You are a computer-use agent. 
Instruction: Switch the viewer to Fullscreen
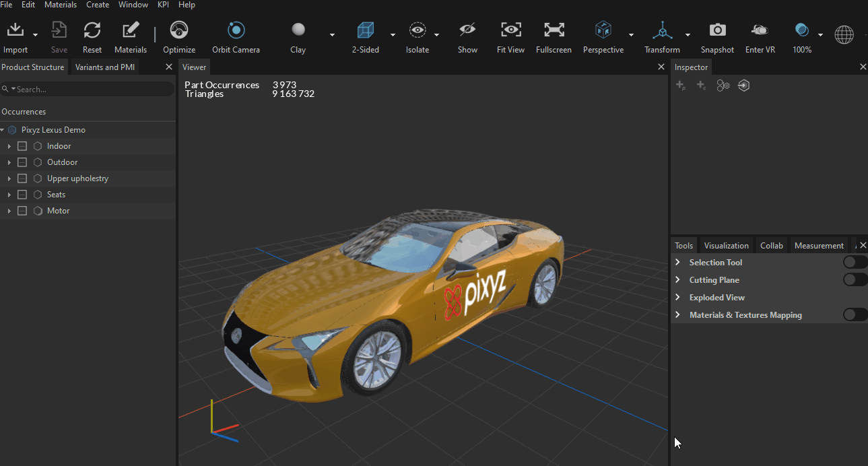554,30
